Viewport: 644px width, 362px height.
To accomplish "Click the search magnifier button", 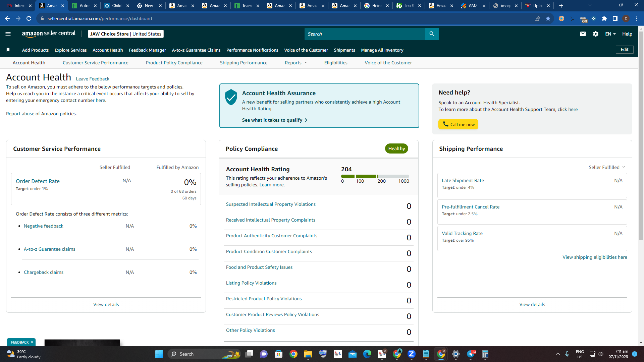I will [x=432, y=34].
